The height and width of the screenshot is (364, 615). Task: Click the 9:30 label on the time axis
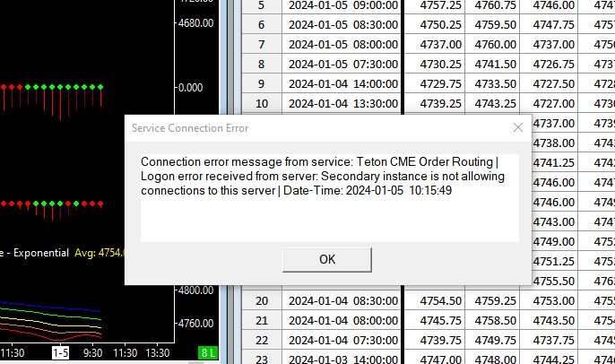coord(92,353)
